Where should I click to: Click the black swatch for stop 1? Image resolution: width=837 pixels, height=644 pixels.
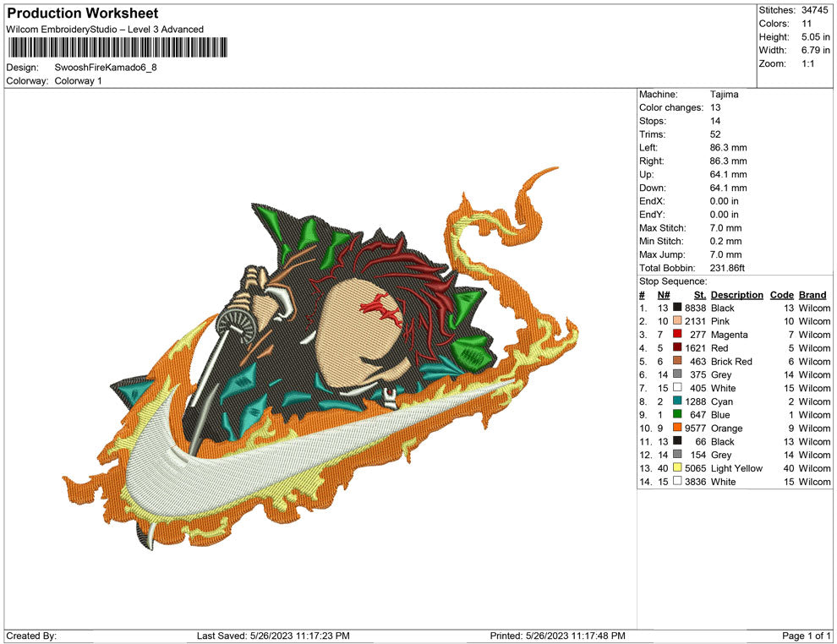[x=677, y=308]
